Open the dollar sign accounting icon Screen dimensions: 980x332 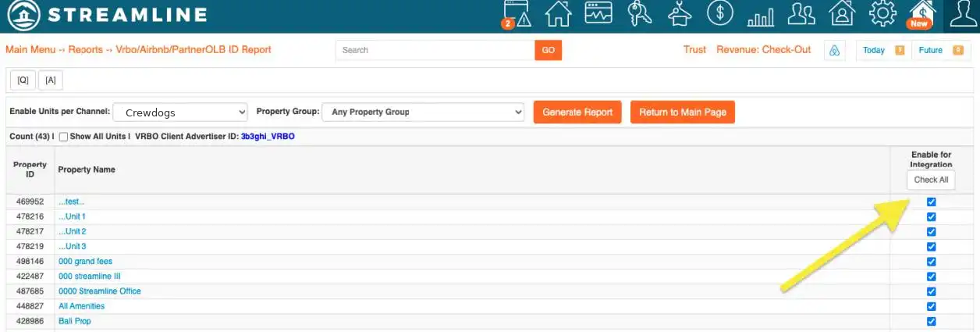point(720,13)
